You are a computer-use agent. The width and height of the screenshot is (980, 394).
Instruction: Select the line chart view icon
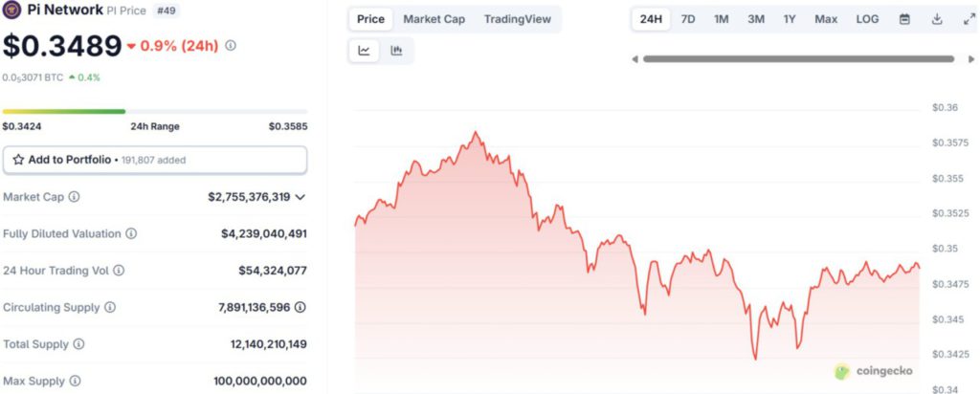point(365,51)
